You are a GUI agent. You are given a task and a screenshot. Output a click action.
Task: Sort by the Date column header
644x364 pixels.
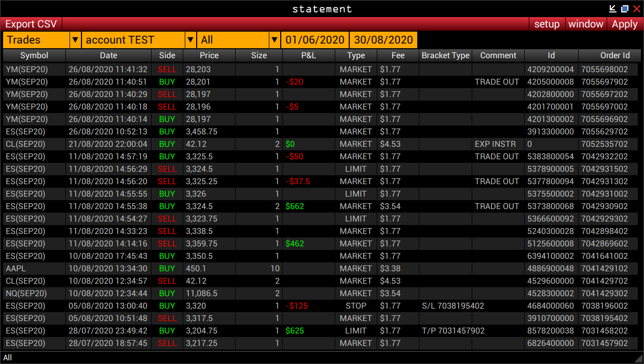tap(108, 55)
